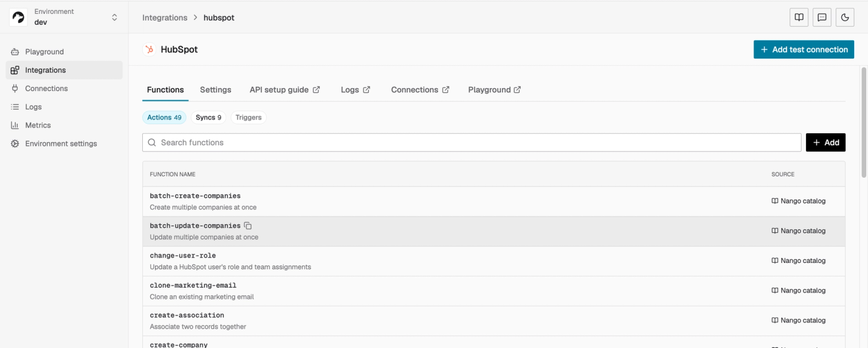The width and height of the screenshot is (868, 348).
Task: Click SOURCE column header
Action: click(783, 174)
